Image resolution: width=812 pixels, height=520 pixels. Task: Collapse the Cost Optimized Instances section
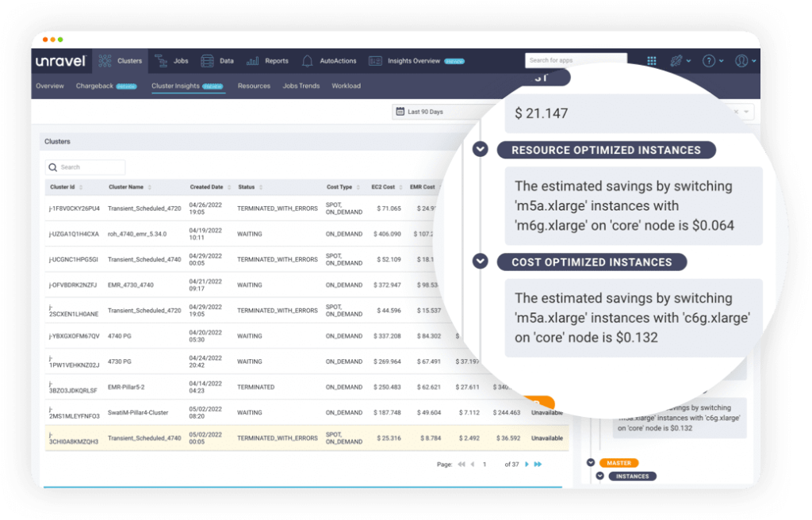pyautogui.click(x=480, y=261)
